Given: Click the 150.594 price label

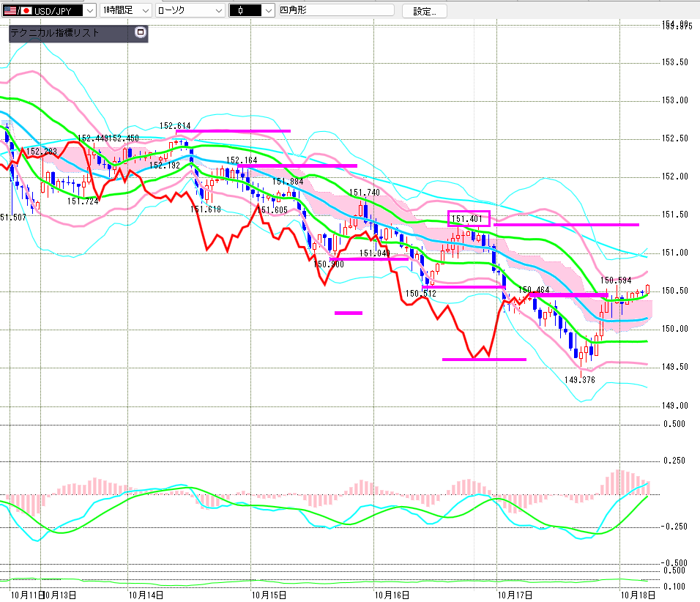Looking at the screenshot, I should [616, 280].
